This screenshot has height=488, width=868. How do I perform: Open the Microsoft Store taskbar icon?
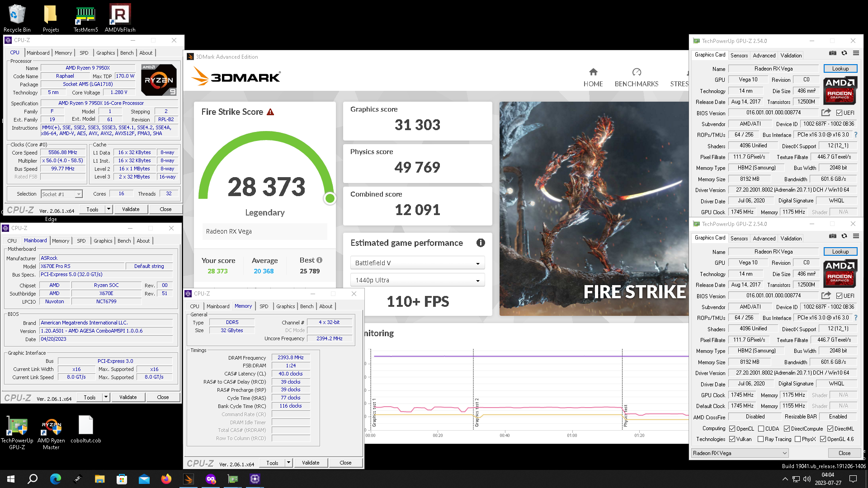coord(122,479)
